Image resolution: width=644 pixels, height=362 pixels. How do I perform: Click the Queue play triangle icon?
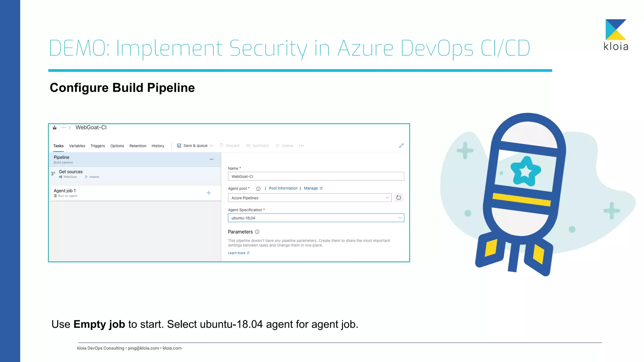tap(278, 145)
